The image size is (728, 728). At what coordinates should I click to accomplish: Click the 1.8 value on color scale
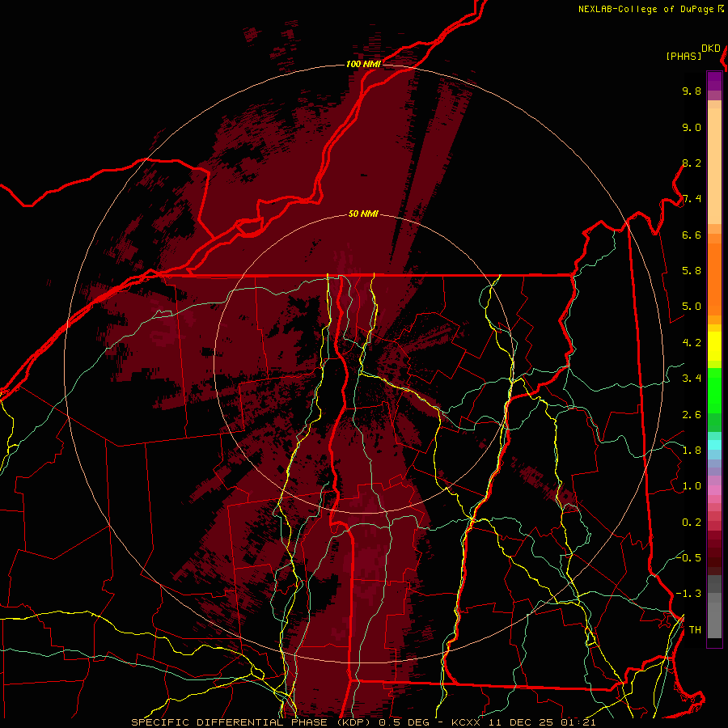coord(692,451)
